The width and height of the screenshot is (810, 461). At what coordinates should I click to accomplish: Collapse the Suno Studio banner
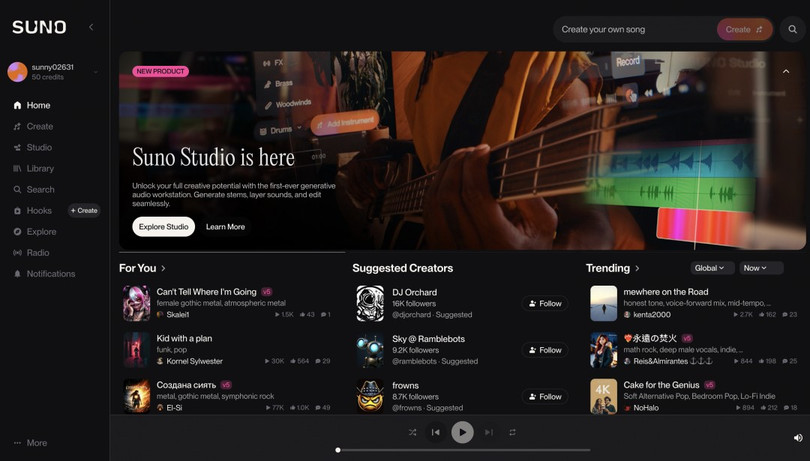[786, 72]
